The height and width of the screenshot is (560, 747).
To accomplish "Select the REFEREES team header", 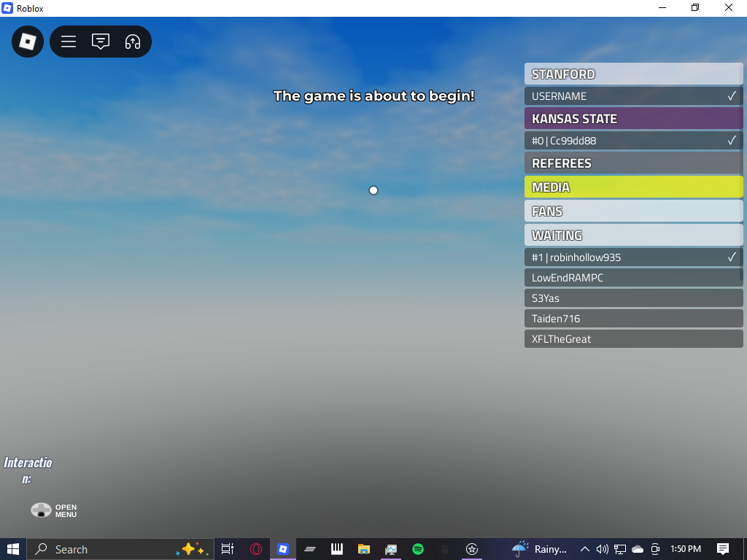I will click(634, 163).
